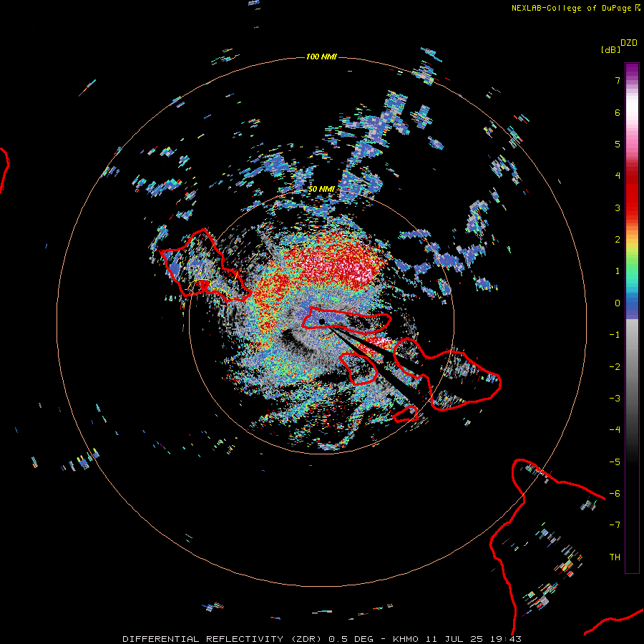Click the KHMO station identifier in caption
The image size is (644, 644).
click(x=406, y=639)
